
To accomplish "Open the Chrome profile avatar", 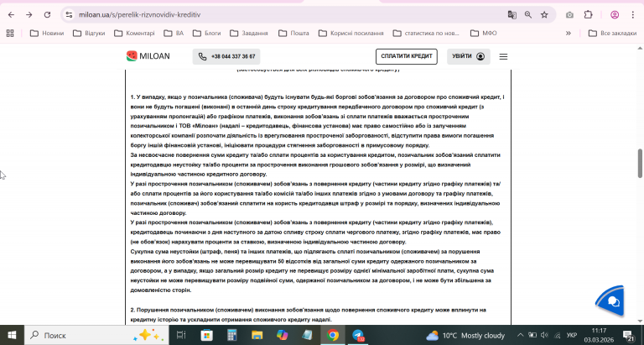I will (x=615, y=15).
